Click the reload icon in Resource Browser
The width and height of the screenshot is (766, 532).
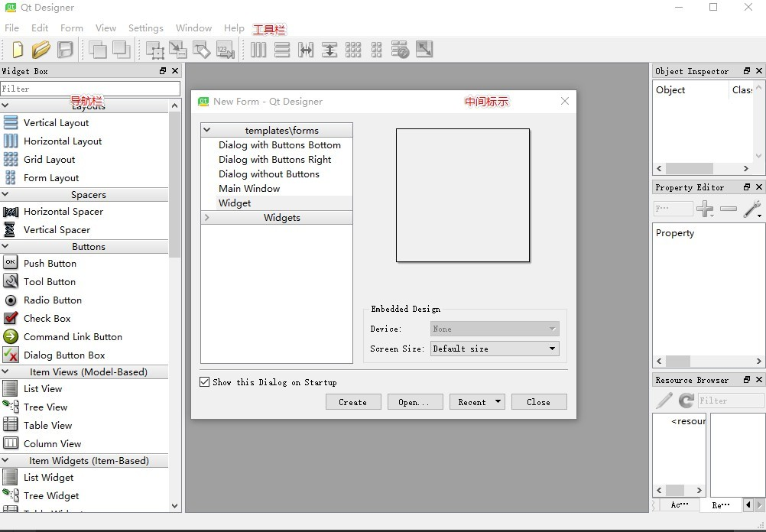(x=685, y=400)
